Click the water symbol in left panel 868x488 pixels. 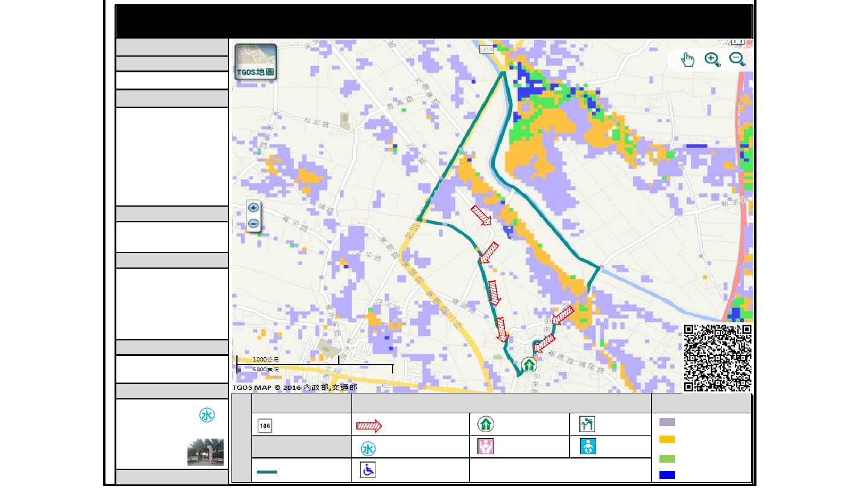point(207,415)
